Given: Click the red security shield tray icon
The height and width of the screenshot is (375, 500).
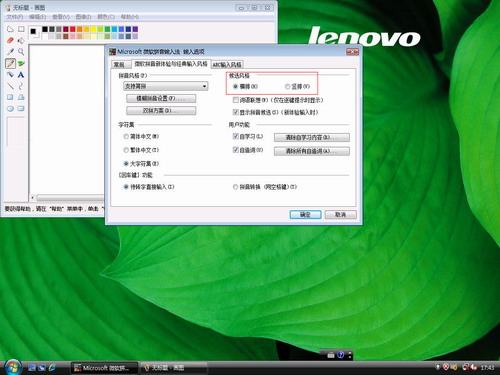Looking at the screenshot, I should point(446,367).
